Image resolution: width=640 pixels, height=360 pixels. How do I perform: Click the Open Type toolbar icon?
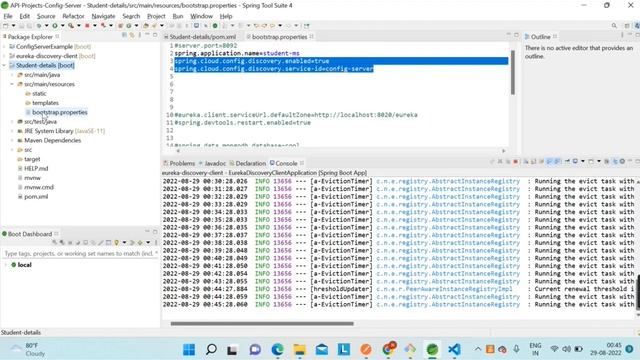click(146, 26)
